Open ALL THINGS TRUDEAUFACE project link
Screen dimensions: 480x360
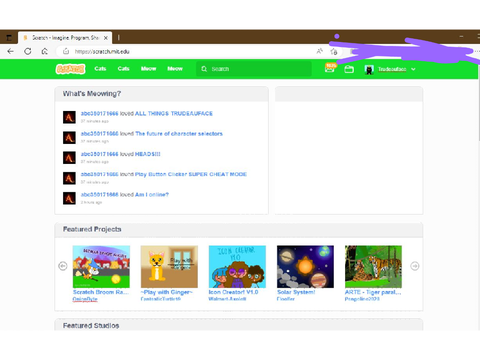coord(174,113)
